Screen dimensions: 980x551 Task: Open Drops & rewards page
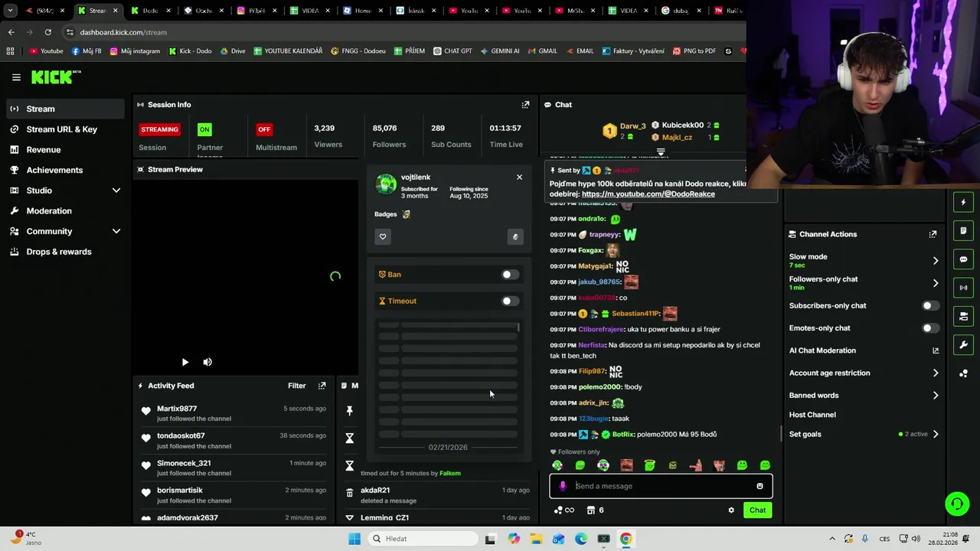coord(59,252)
